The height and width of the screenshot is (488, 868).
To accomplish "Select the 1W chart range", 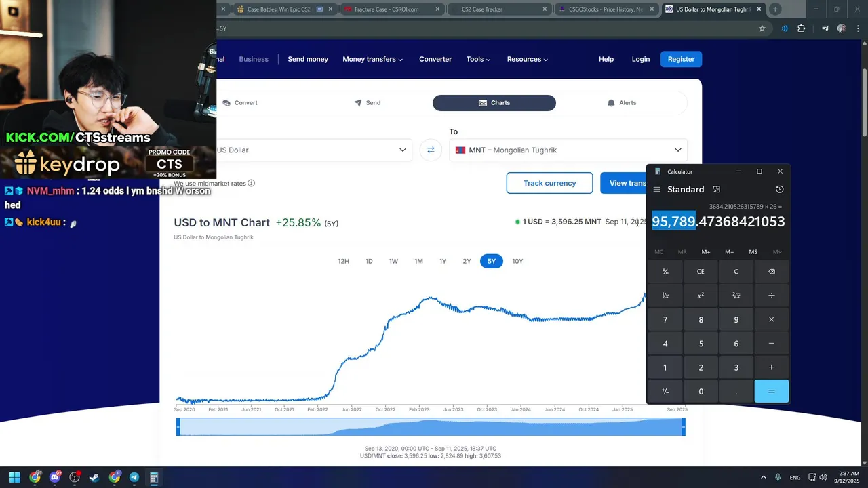I will point(393,261).
